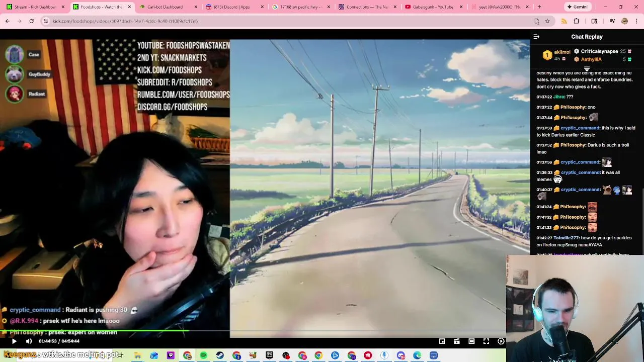The width and height of the screenshot is (644, 362).
Task: Expand the chat leaderboard handle
Action: click(x=587, y=68)
